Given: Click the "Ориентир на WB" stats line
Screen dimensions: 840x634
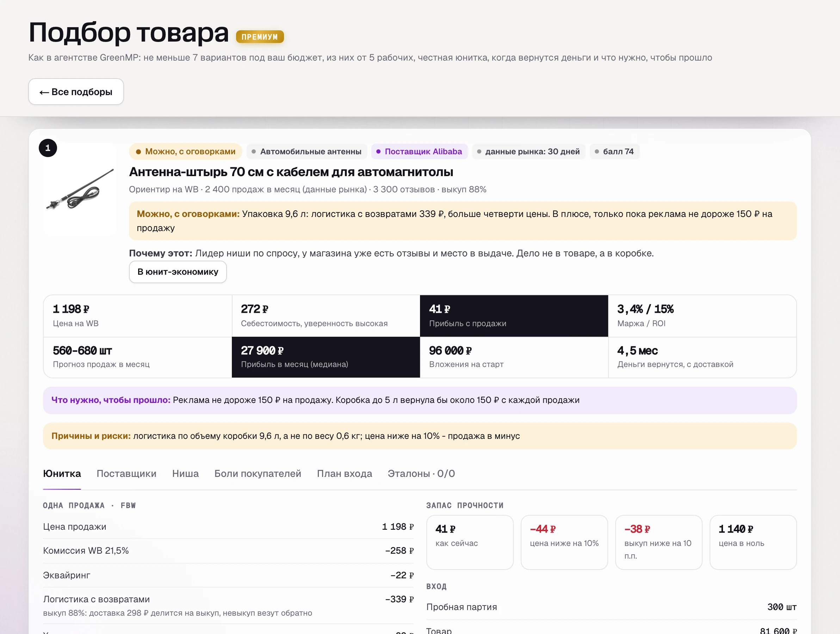Looking at the screenshot, I should [308, 189].
